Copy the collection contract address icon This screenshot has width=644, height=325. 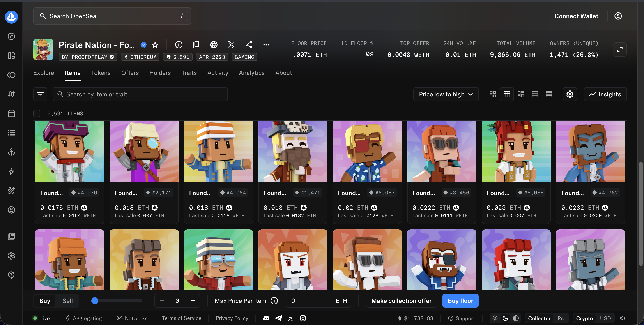point(196,45)
